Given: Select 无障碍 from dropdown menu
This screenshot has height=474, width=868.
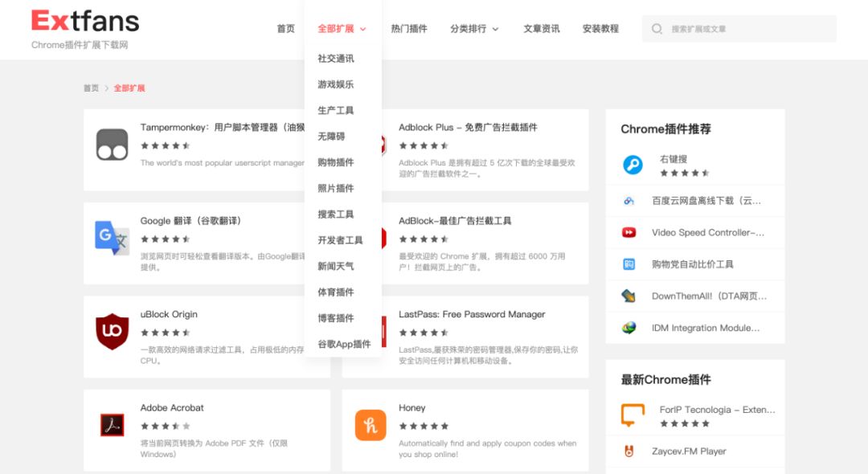Looking at the screenshot, I should pyautogui.click(x=331, y=136).
